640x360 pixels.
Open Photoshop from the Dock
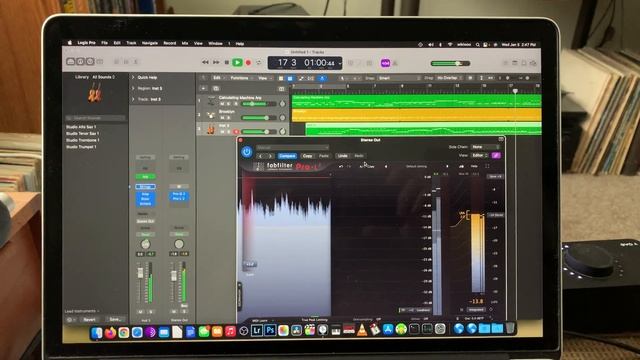(x=270, y=330)
